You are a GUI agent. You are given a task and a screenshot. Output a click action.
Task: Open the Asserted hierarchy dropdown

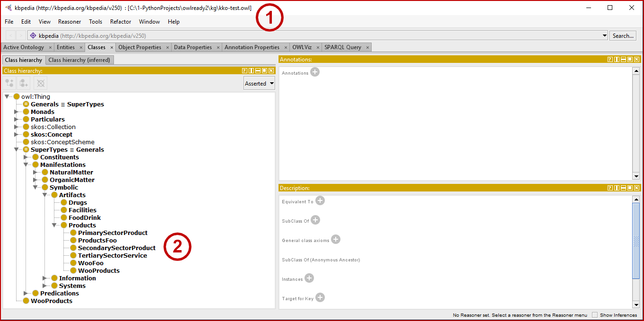pyautogui.click(x=259, y=83)
